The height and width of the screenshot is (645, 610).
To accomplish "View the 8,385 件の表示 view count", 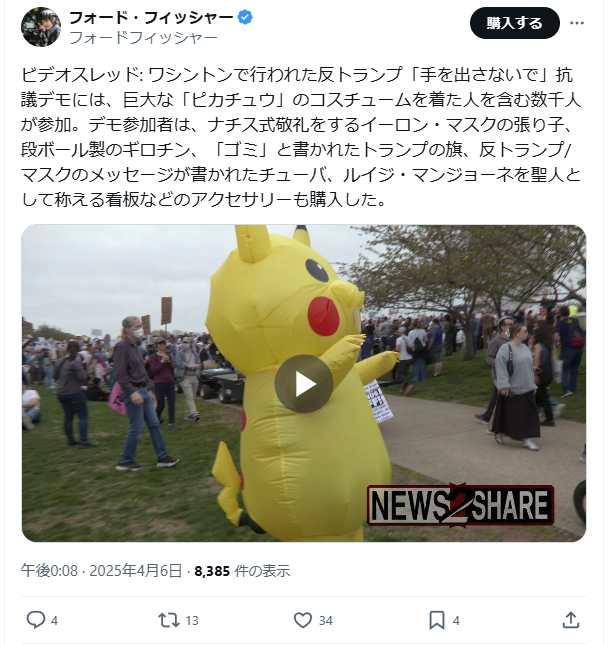I will coord(242,571).
